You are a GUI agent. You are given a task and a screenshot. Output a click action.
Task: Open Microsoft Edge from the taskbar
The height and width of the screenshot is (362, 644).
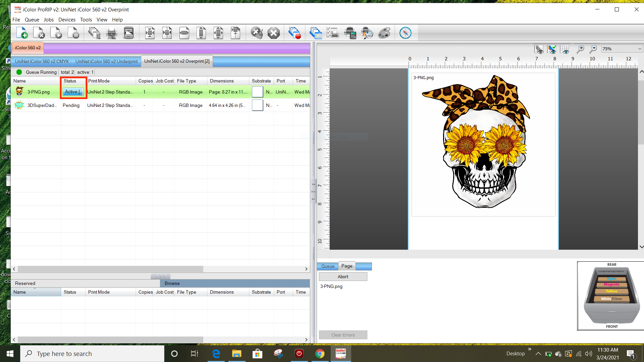216,354
